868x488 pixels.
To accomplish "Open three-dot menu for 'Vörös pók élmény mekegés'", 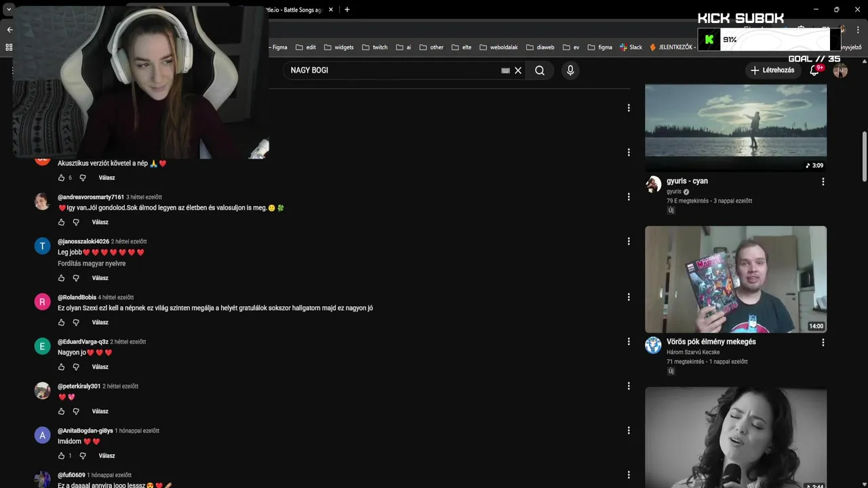I will coord(823,342).
